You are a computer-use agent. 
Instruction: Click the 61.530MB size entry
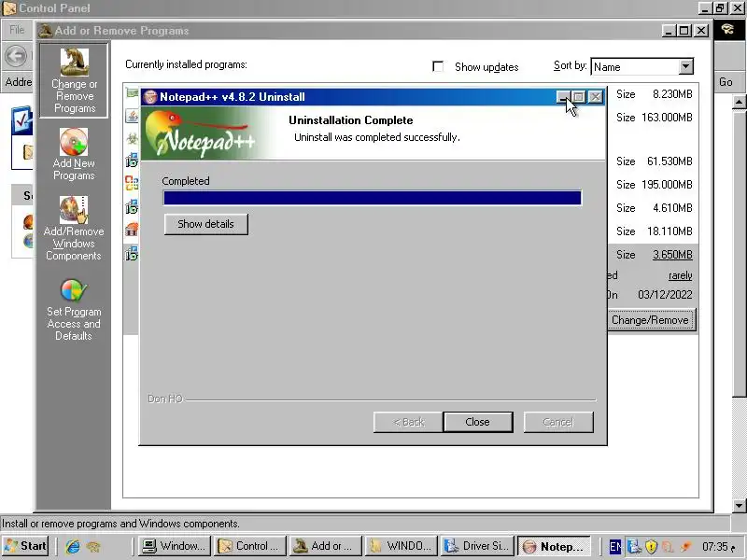click(669, 161)
